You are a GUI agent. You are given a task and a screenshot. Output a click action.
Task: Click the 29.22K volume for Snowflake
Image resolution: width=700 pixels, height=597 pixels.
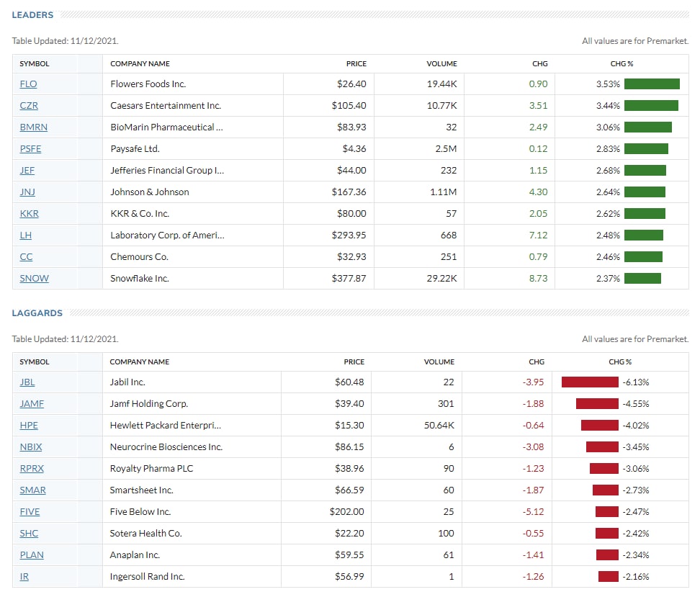tap(441, 278)
